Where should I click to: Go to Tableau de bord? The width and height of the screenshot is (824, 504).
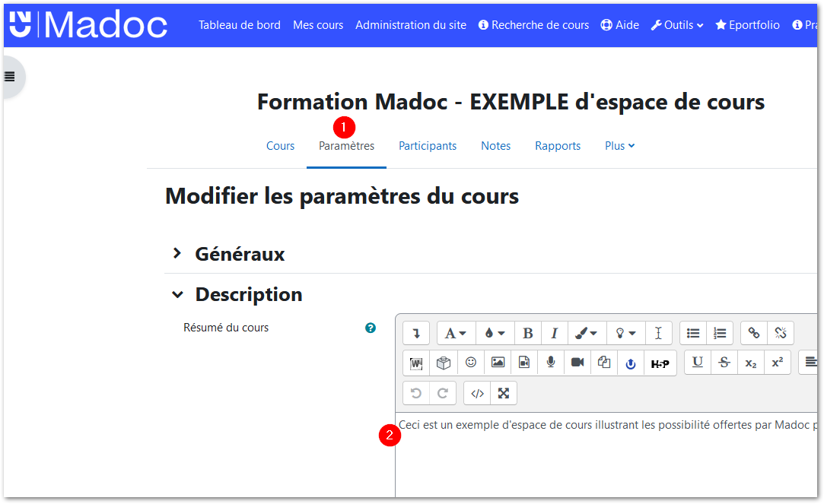pyautogui.click(x=240, y=24)
